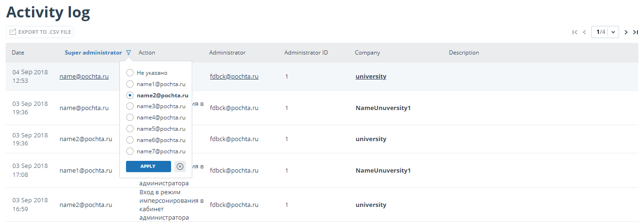This screenshot has height=222, width=644.
Task: Select the 'Не указано' radio option
Action: 130,73
